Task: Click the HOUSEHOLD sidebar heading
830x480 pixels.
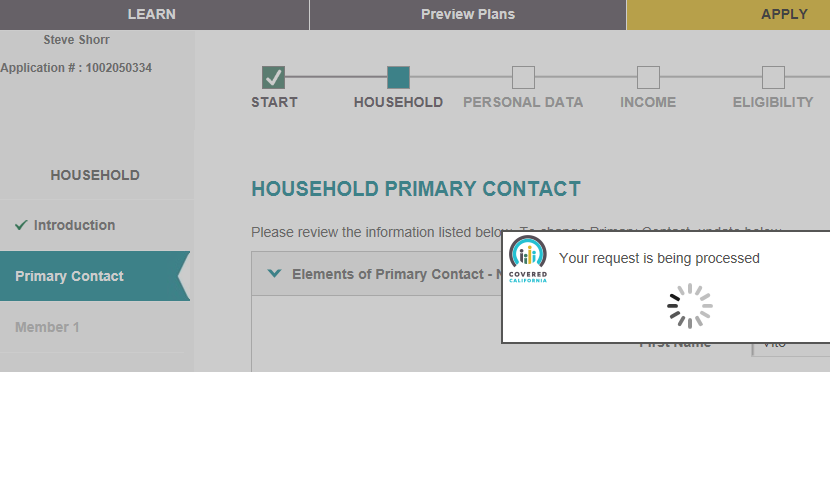Action: (95, 175)
